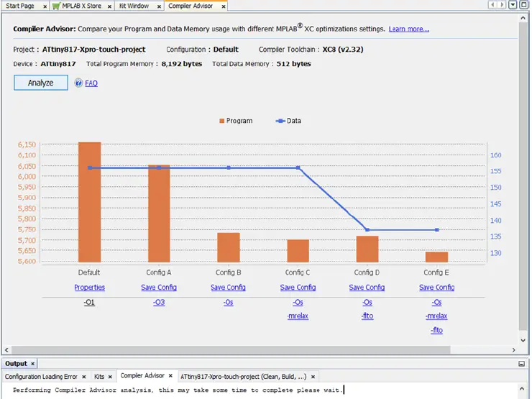This screenshot has height=399, width=532.
Task: Click the Config E program bar
Action: click(x=437, y=257)
